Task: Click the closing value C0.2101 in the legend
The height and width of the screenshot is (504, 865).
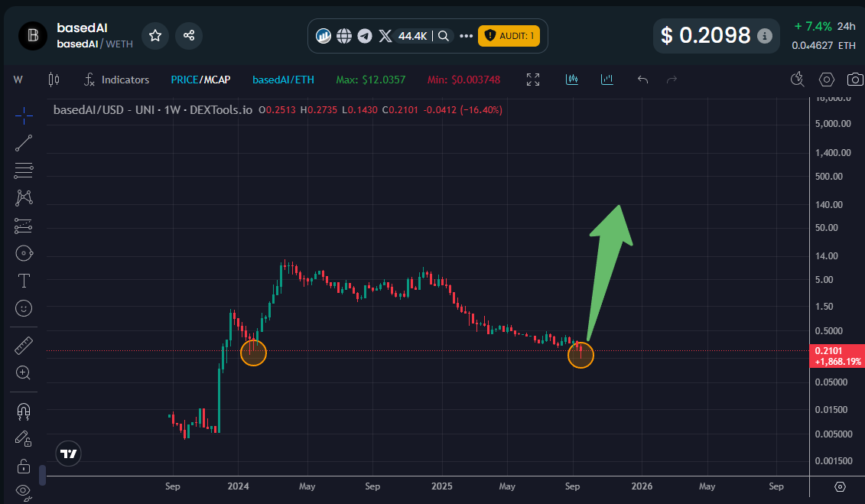Action: tap(400, 109)
